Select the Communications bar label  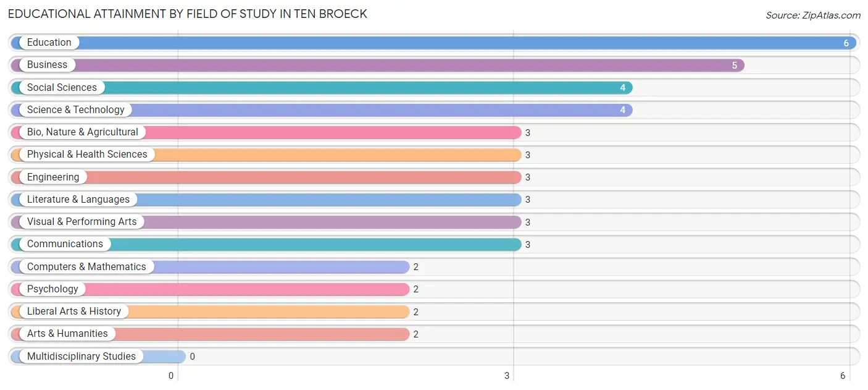[x=65, y=244]
